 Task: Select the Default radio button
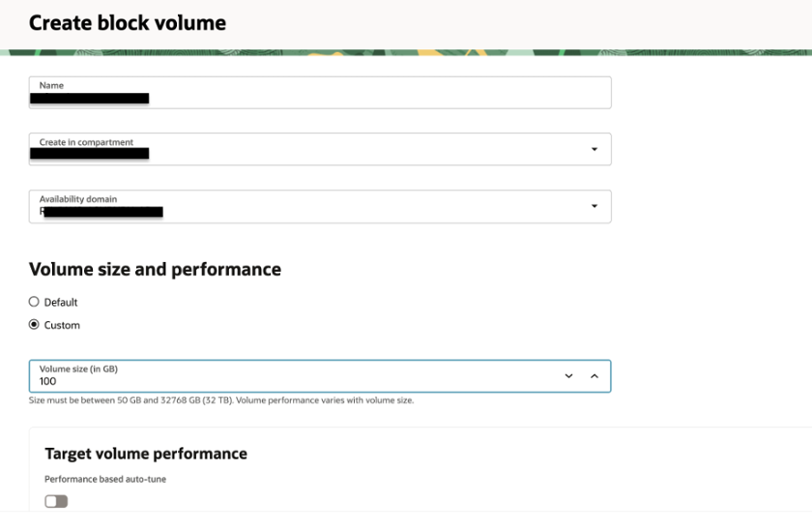point(34,302)
